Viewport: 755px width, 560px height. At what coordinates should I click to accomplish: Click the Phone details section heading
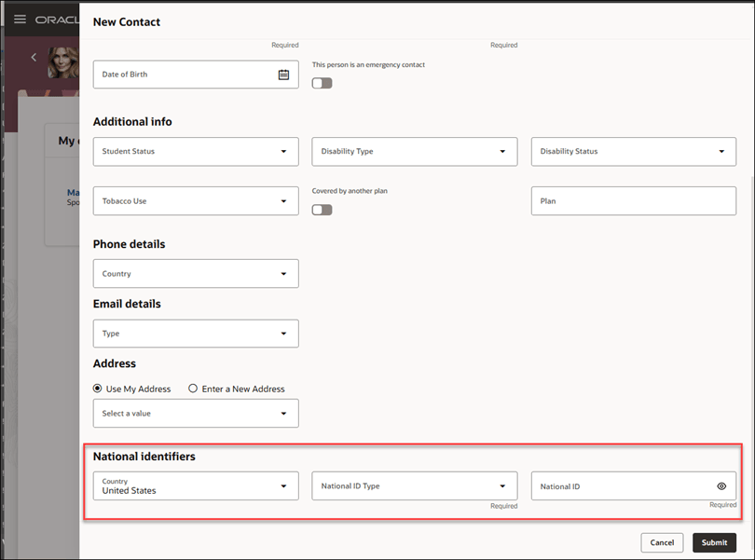pos(129,244)
